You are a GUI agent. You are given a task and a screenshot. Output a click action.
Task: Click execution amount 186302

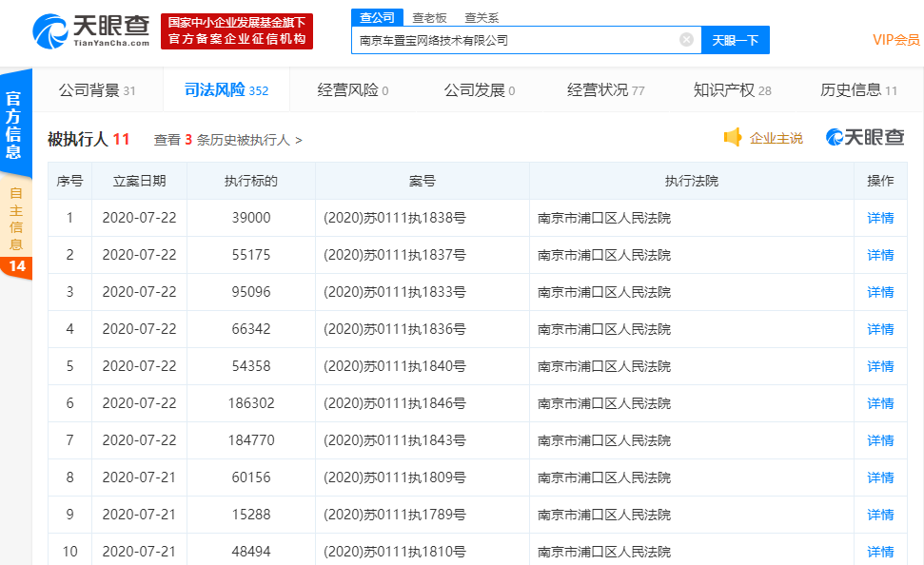[x=251, y=403]
